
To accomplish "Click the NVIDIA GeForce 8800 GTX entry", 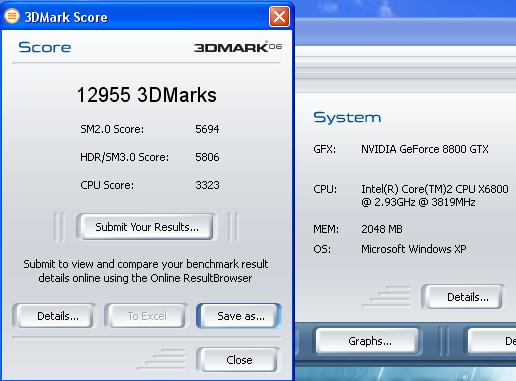I will (425, 149).
